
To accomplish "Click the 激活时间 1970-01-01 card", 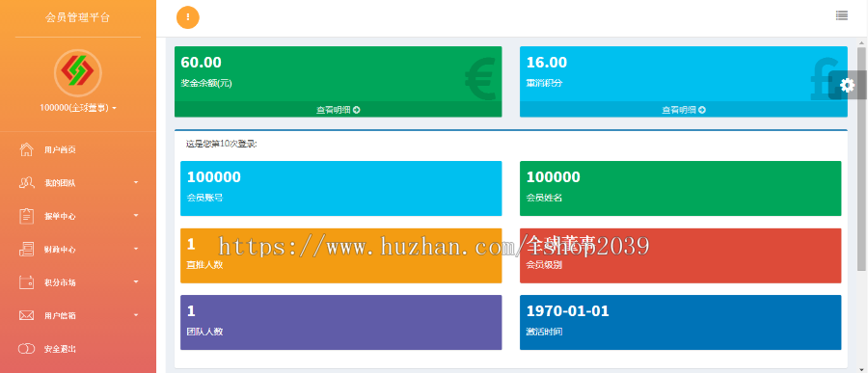I will [x=680, y=322].
